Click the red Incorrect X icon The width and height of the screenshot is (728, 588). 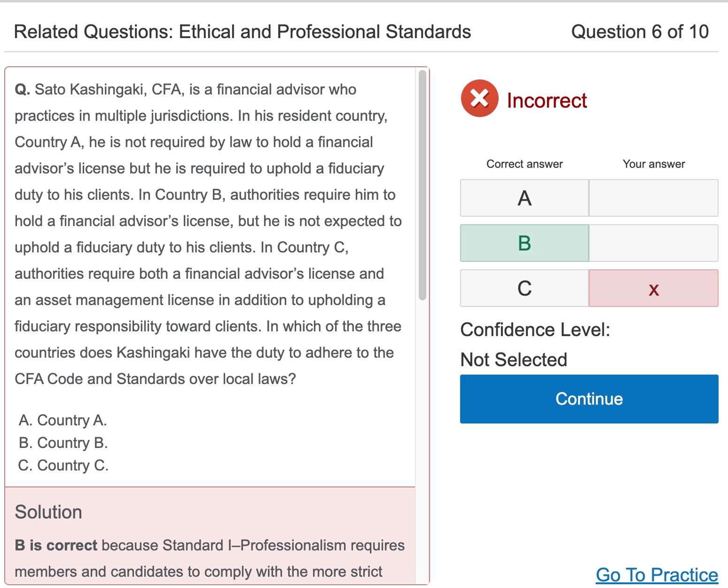coord(479,99)
